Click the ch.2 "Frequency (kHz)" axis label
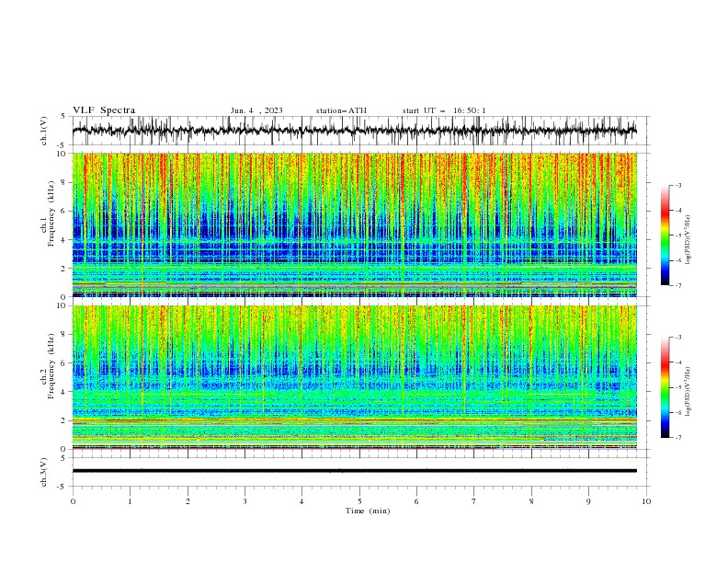728x563 pixels. point(51,366)
